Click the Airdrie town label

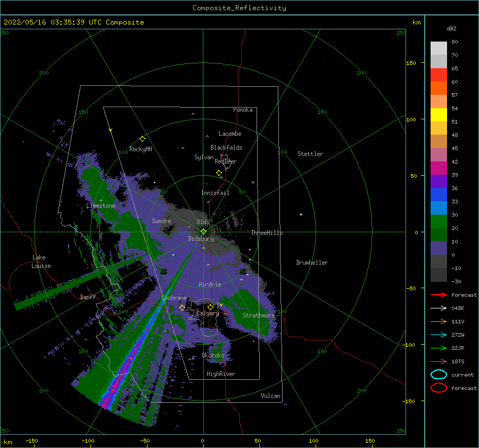point(210,284)
